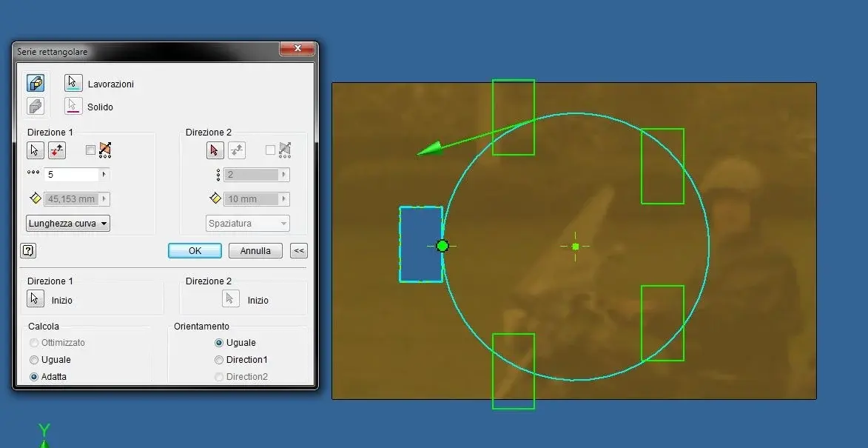Click Direzione 1 path selector arrow
Screen dimensions: 868x448
(x=35, y=150)
